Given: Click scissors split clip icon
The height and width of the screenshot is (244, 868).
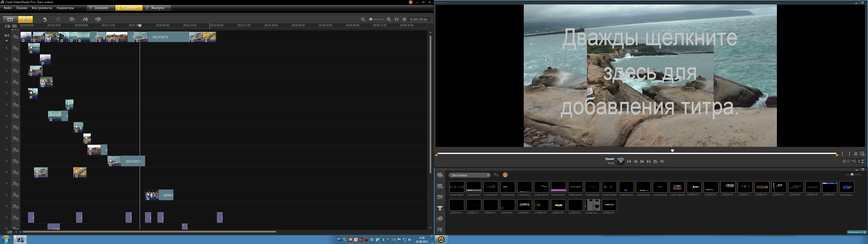Looking at the screenshot, I should (x=856, y=154).
